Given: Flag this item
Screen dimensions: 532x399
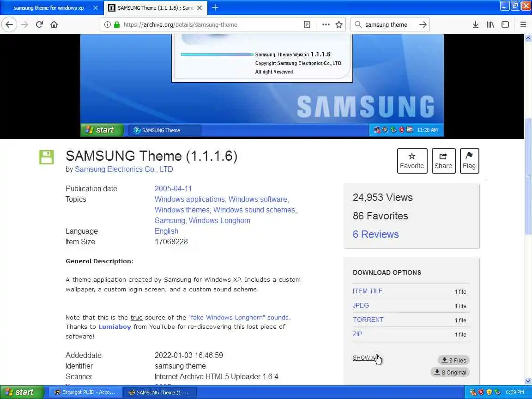Looking at the screenshot, I should click(469, 161).
